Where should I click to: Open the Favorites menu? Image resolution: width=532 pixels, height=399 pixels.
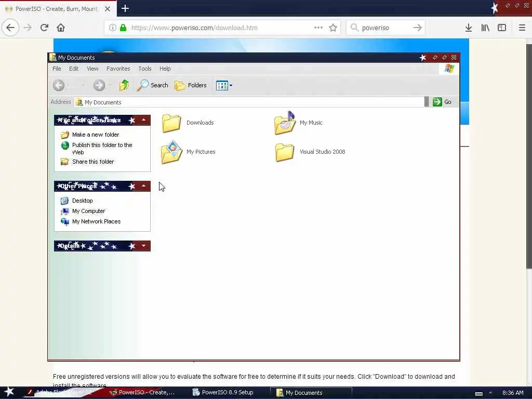118,69
